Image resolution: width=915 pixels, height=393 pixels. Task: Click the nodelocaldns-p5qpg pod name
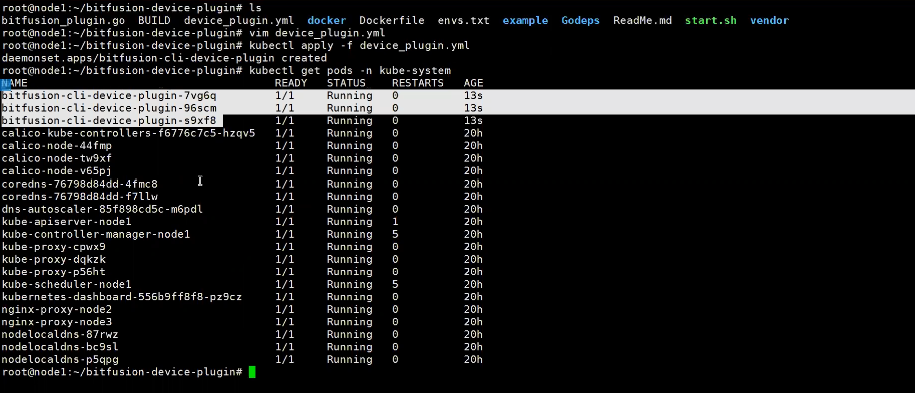[60, 360]
